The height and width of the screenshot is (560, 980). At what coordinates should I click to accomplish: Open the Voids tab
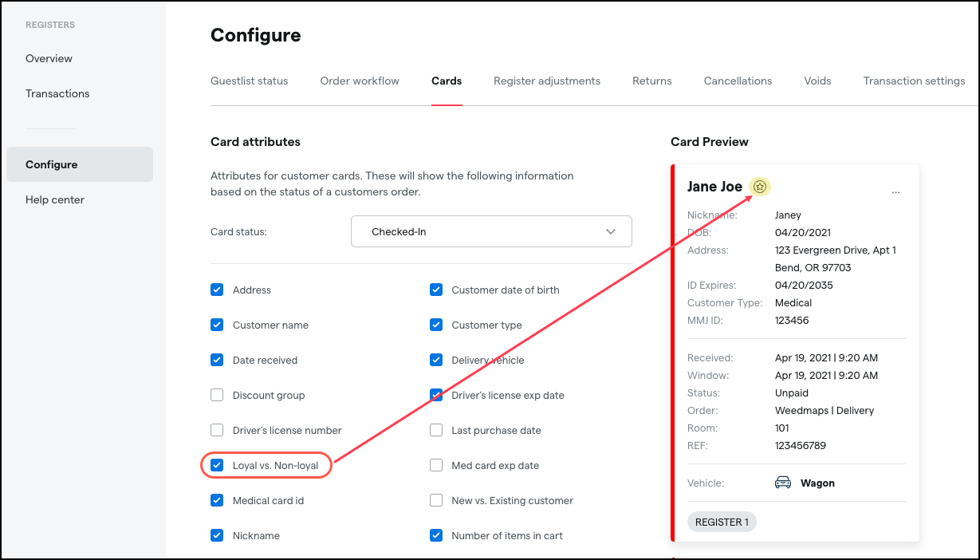coord(817,81)
